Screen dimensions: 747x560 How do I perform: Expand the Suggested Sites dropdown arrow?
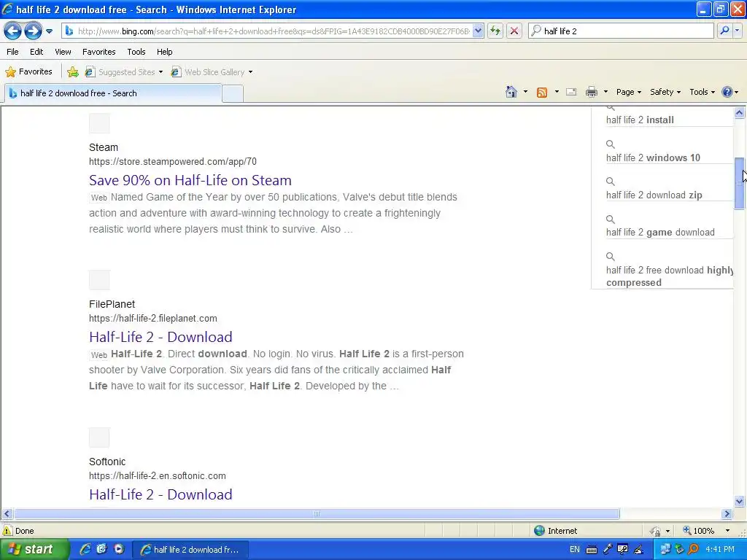(x=160, y=72)
